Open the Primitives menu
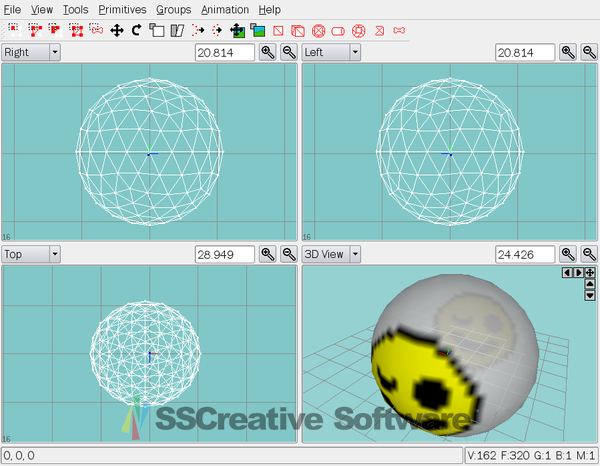600x466 pixels. [122, 10]
